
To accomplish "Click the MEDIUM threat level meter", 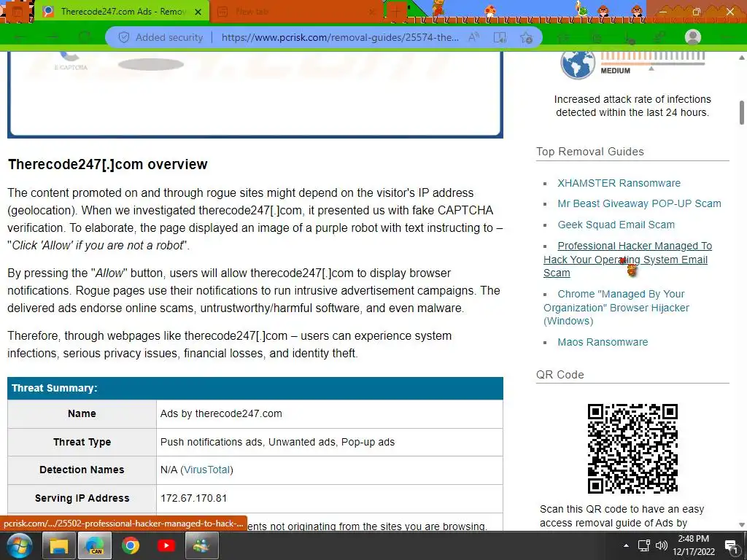I will [x=651, y=62].
